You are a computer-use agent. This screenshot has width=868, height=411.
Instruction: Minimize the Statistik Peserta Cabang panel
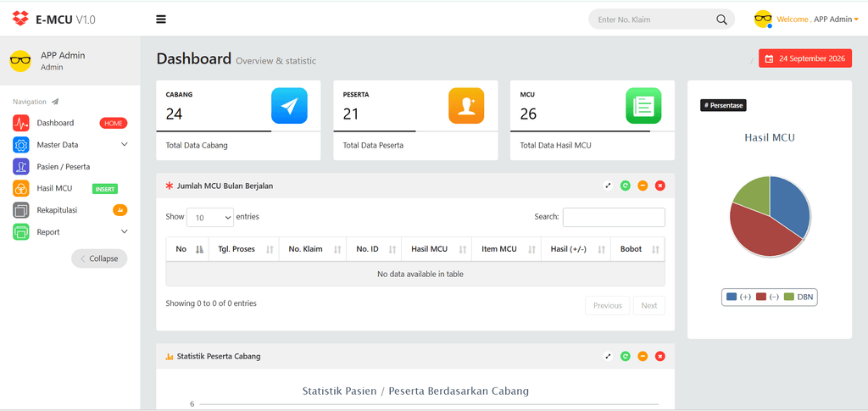(643, 356)
